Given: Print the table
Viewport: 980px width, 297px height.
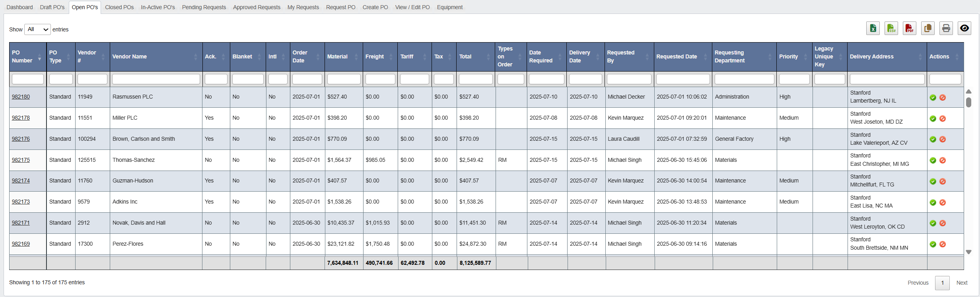Looking at the screenshot, I should click(x=946, y=28).
